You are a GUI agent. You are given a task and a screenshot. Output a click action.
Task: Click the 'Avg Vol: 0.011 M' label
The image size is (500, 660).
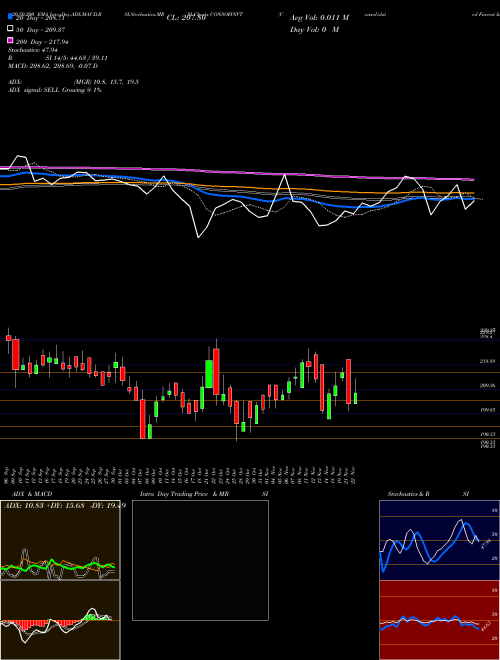(x=319, y=18)
